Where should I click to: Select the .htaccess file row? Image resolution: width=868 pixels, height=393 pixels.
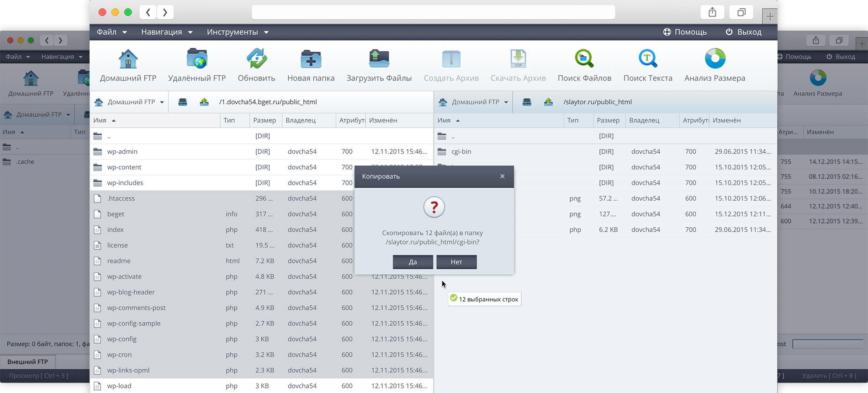262,198
